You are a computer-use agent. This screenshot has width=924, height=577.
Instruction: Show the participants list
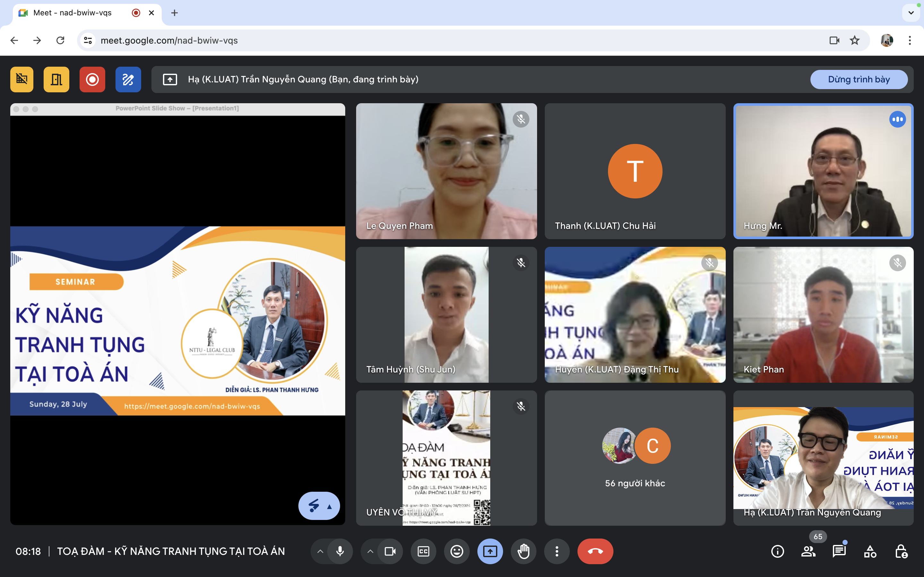tap(808, 551)
